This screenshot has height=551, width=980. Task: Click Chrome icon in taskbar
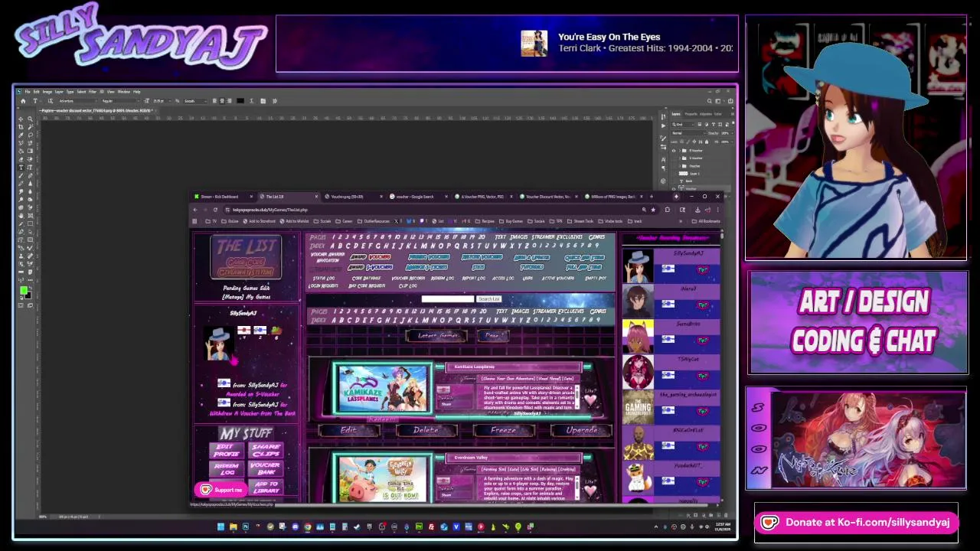pos(308,527)
